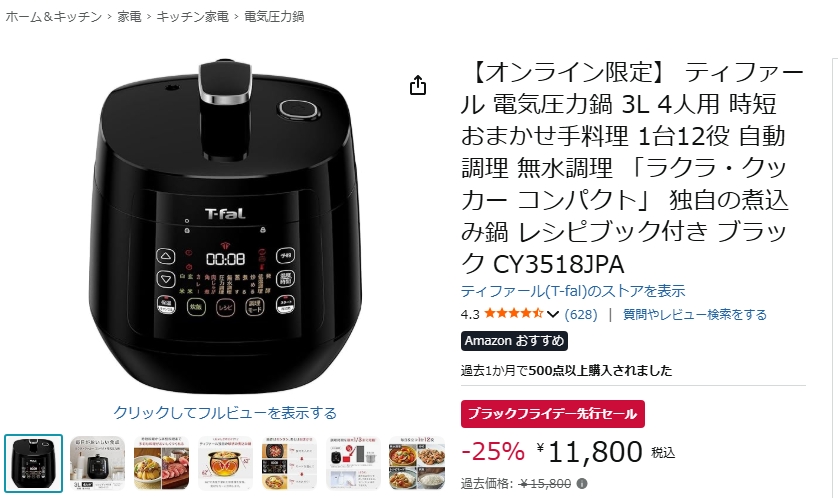Image resolution: width=838 pixels, height=498 pixels.
Task: Click the star rating icons
Action: point(514,314)
